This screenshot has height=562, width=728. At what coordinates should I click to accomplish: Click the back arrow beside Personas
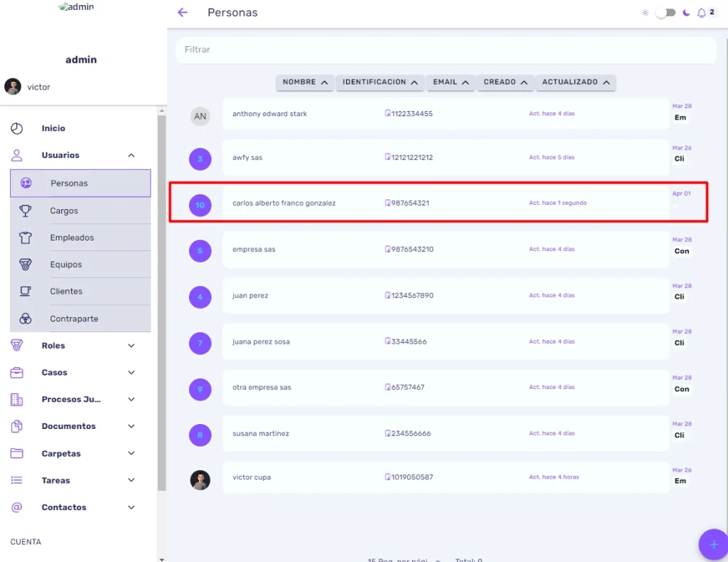click(x=183, y=13)
